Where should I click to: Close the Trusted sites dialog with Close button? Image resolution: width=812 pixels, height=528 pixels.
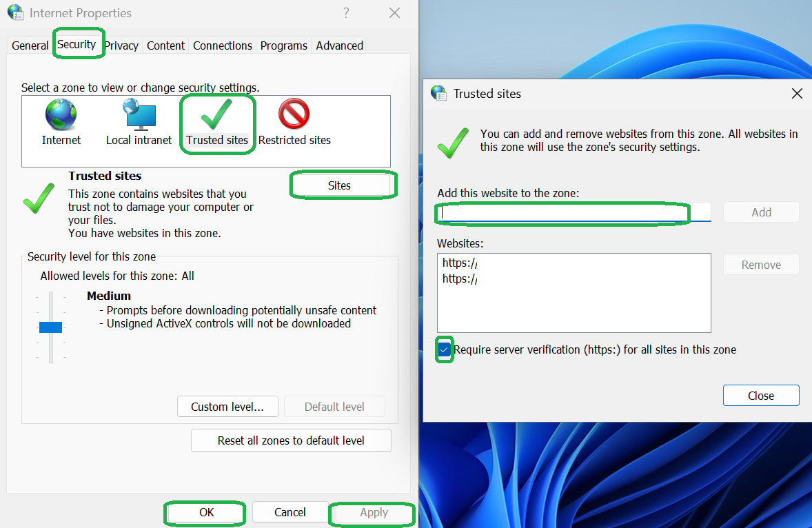pyautogui.click(x=761, y=396)
